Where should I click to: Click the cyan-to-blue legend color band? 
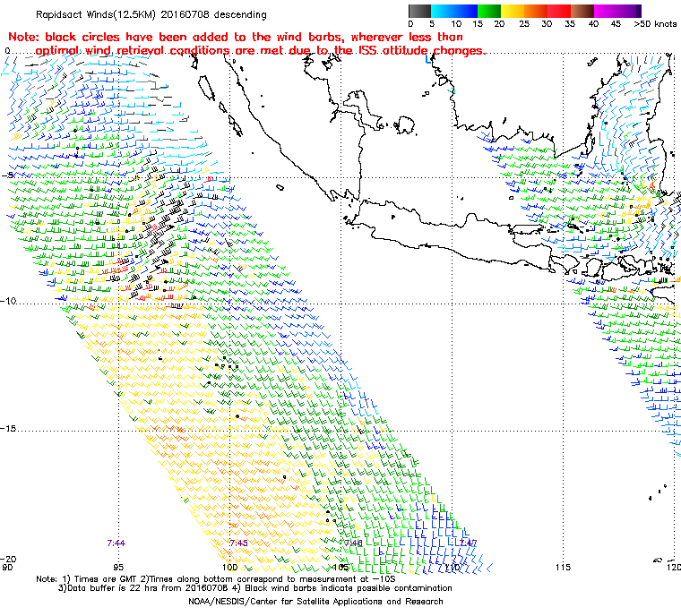tap(454, 11)
